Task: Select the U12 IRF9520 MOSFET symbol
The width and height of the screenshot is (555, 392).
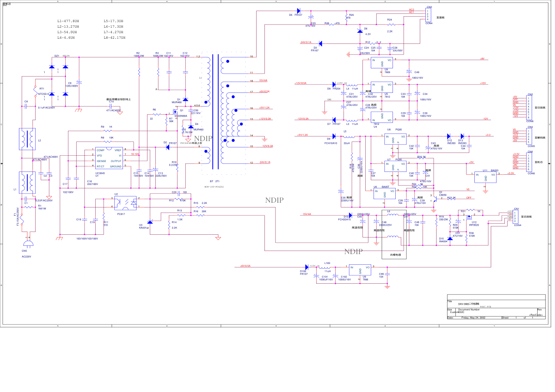Action: pos(469,217)
